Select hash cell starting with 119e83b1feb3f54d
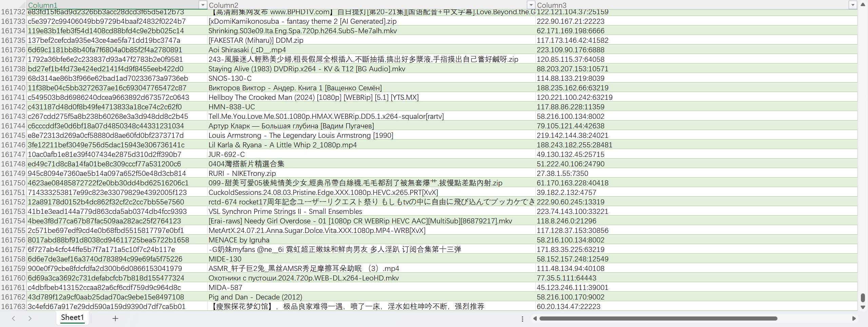This screenshot has width=868, height=327. pyautogui.click(x=117, y=31)
